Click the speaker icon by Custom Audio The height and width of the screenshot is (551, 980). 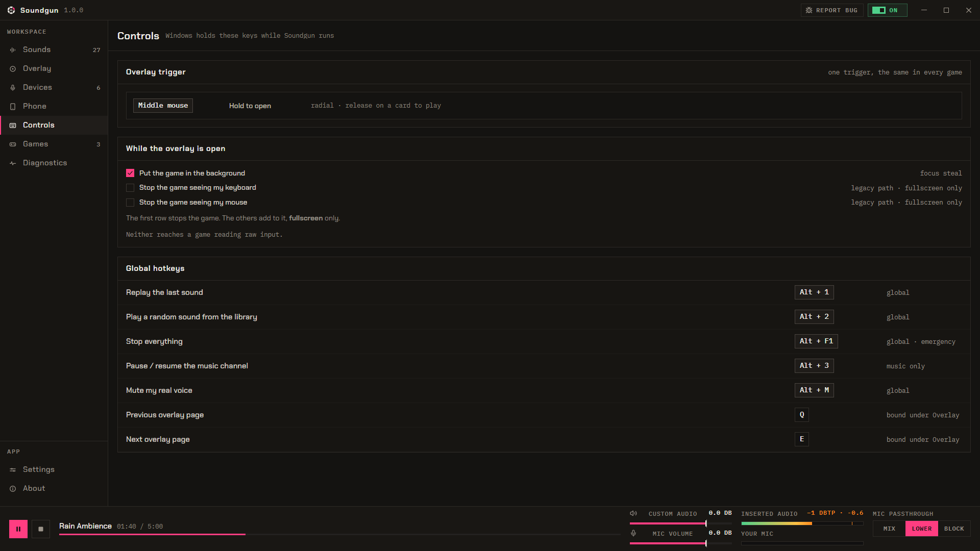click(633, 513)
